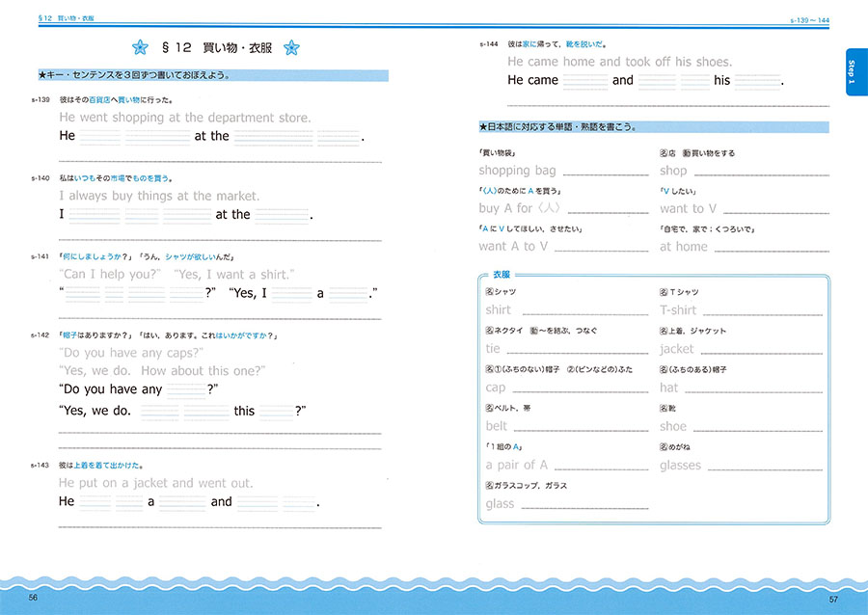The width and height of the screenshot is (868, 615).
Task: Click the writing line after "a pair of A"
Action: coord(602,468)
